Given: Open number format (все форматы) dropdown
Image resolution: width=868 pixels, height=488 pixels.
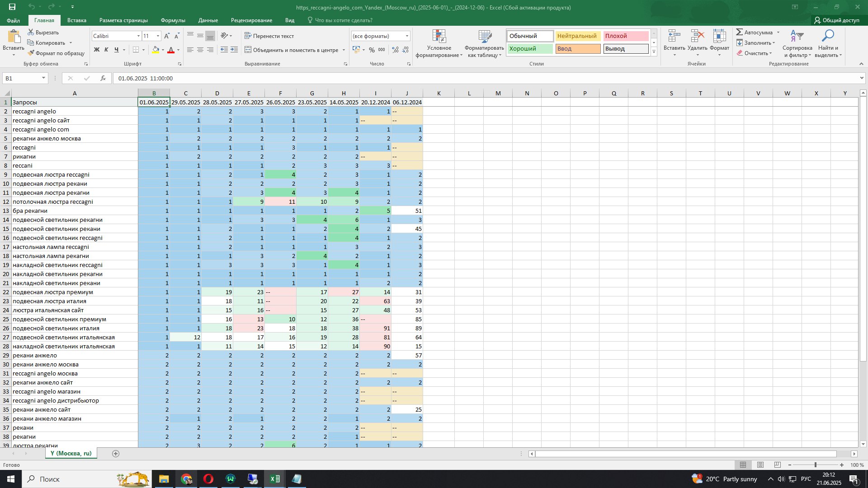Looking at the screenshot, I should pyautogui.click(x=407, y=36).
